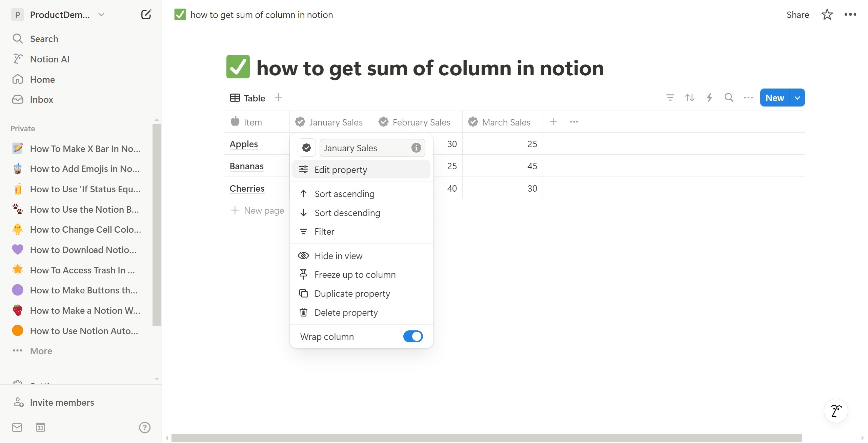
Task: Star this page as favorite
Action: coord(827,15)
